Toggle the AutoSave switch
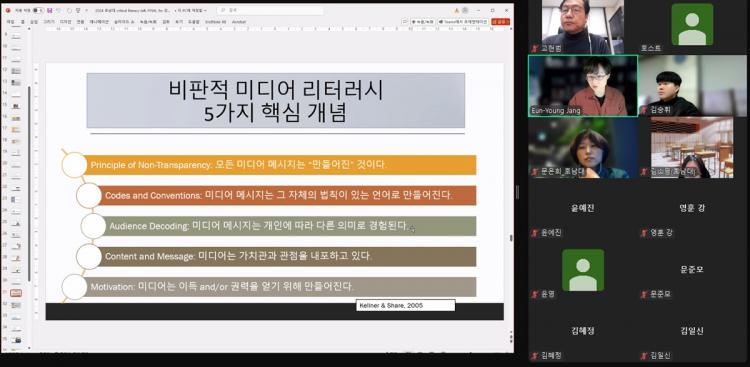750x367 pixels. coord(38,11)
